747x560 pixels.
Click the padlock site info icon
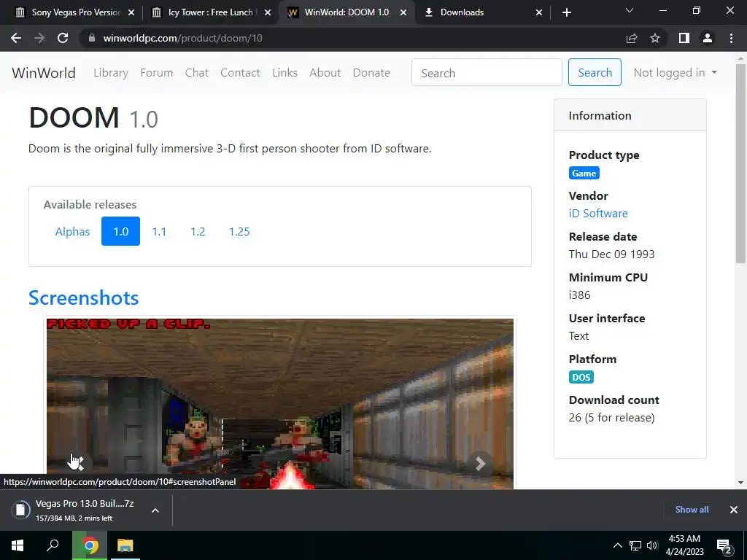click(x=91, y=38)
